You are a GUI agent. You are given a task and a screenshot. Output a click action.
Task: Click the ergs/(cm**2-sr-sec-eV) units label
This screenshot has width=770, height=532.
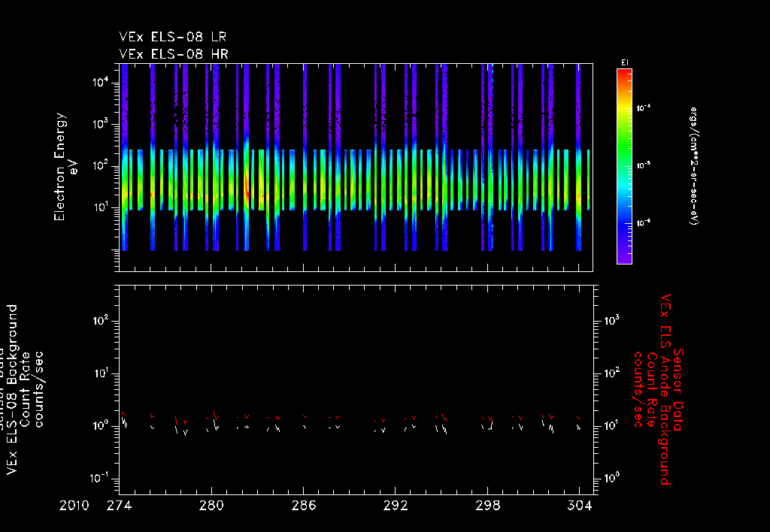(x=694, y=166)
